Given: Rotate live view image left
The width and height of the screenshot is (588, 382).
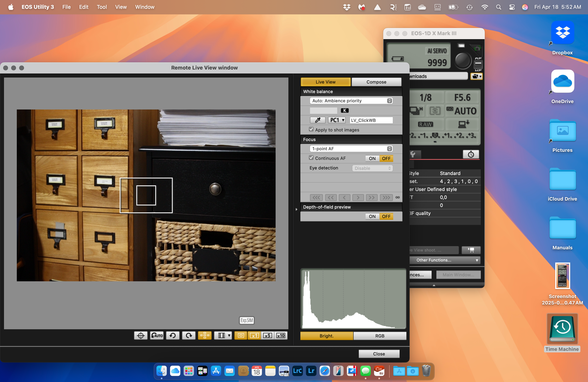Looking at the screenshot, I should coord(173,335).
